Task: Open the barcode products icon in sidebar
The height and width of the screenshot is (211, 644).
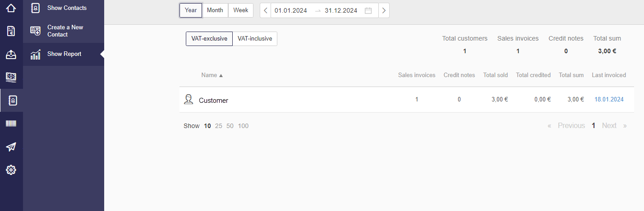Action: [11, 124]
